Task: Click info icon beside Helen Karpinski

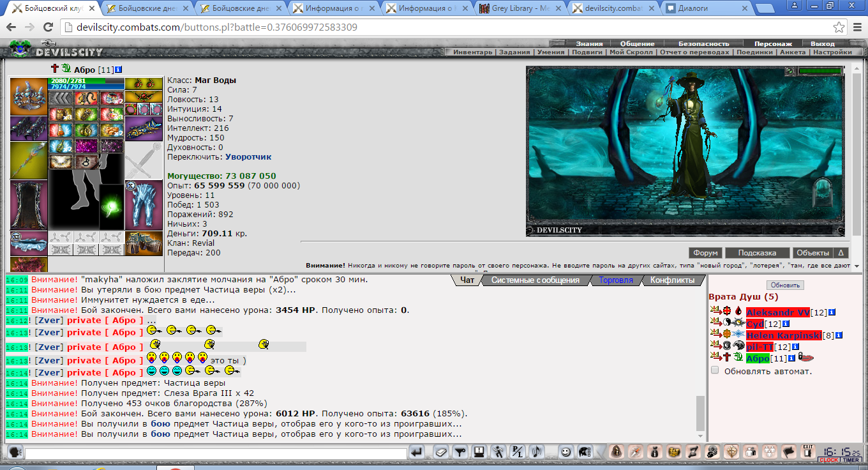Action: 839,335
